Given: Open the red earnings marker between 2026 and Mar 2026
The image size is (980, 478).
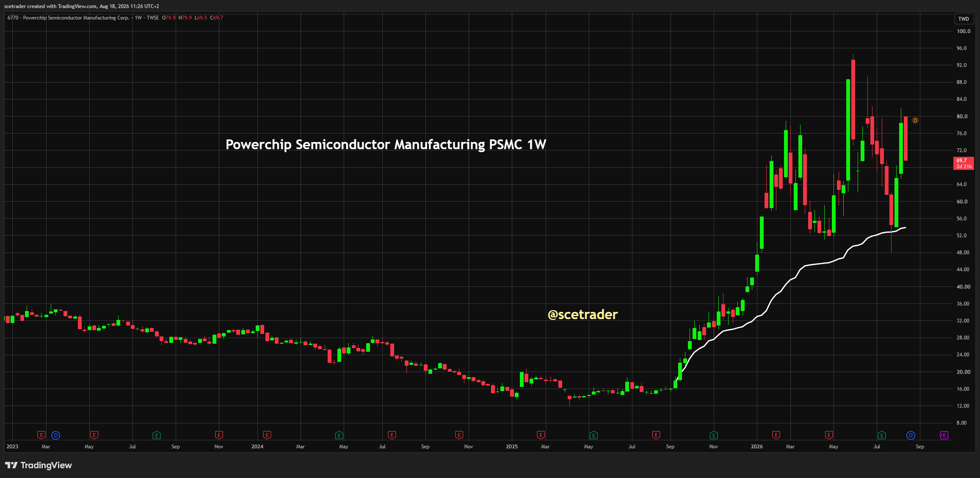Looking at the screenshot, I should point(776,435).
